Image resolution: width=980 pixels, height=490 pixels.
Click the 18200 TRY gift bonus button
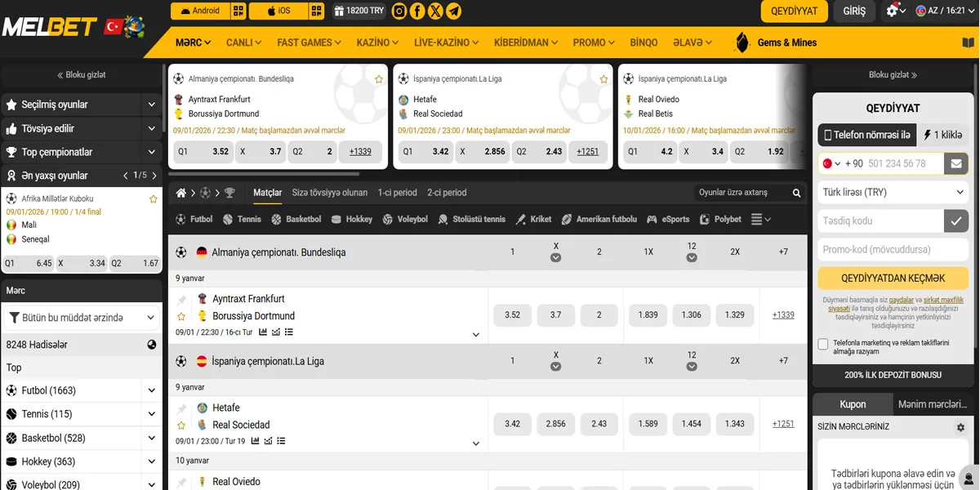(x=359, y=11)
